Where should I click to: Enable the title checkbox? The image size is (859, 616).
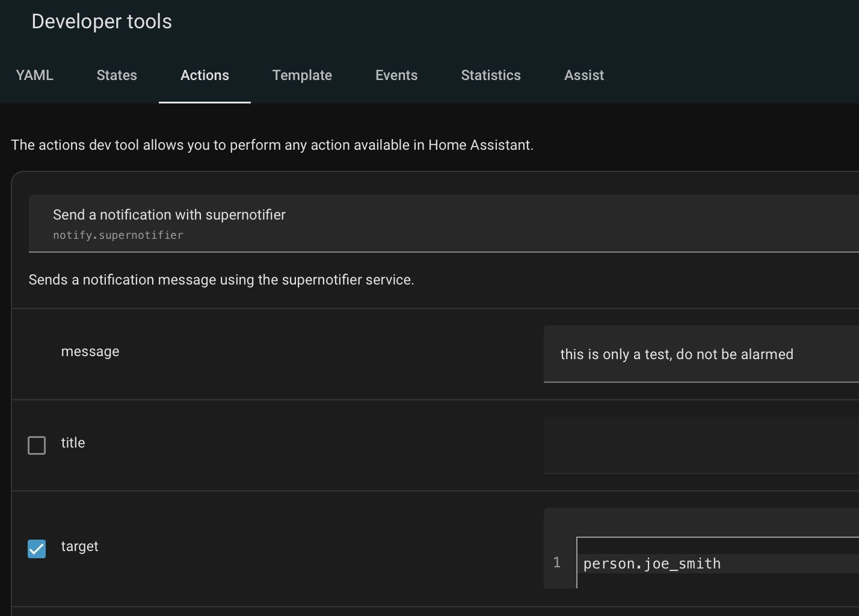pos(37,445)
